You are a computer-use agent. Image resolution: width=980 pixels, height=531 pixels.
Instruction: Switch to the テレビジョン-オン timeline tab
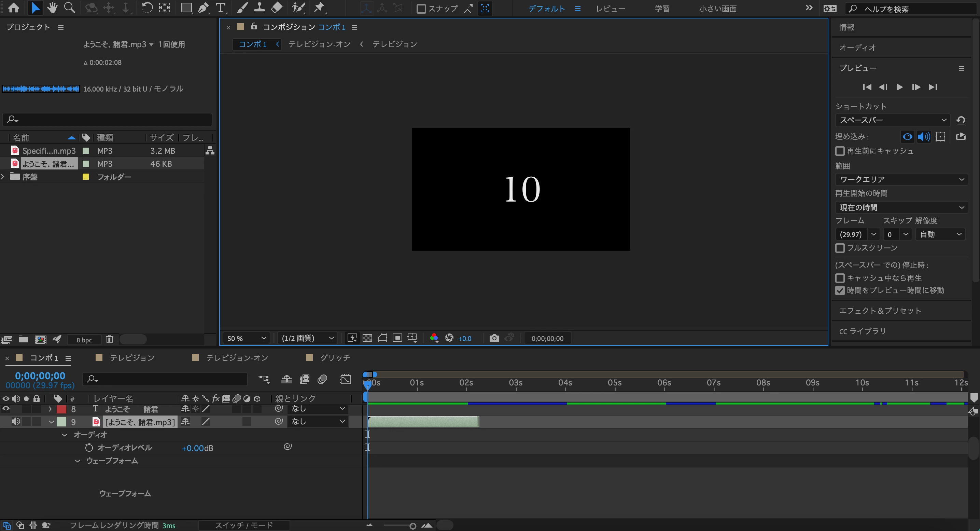[237, 358]
